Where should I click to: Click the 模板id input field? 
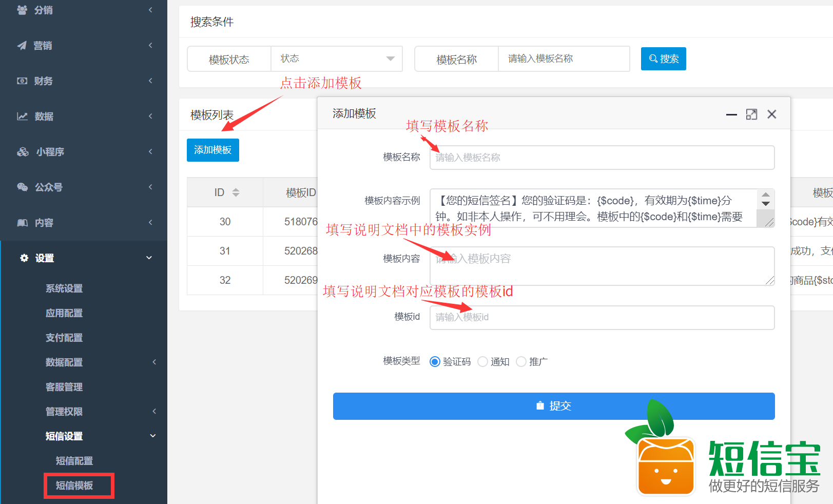[x=602, y=318]
